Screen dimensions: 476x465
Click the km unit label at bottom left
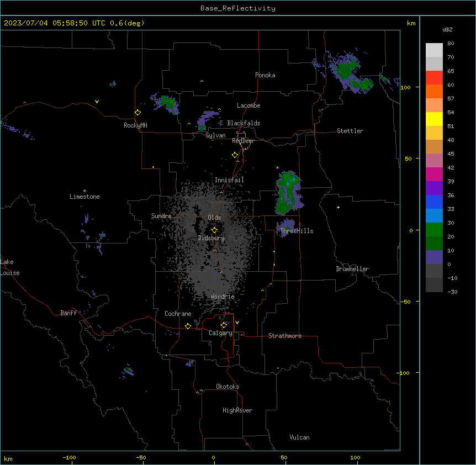tap(8, 458)
